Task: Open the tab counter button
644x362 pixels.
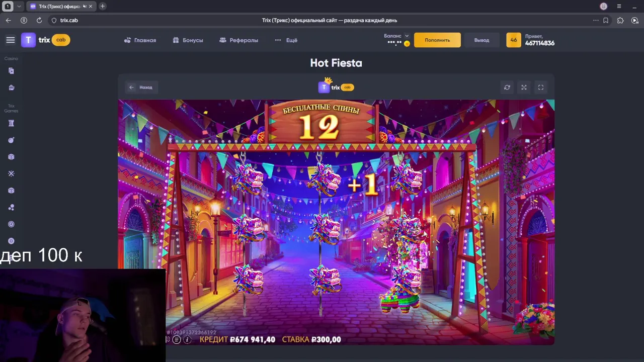Action: pos(8,7)
